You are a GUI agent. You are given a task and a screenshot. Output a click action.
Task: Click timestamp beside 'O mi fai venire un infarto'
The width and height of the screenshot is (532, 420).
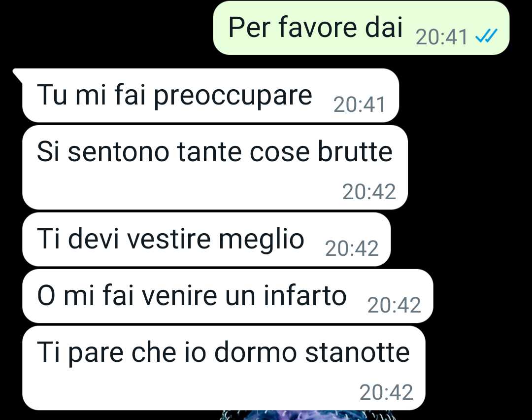pos(394,305)
